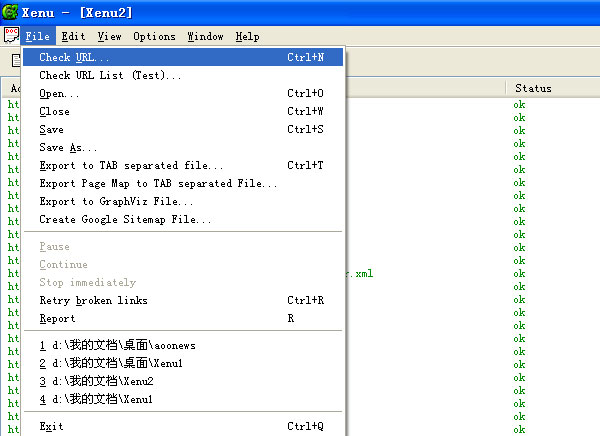Click the new document toolbar icon behind menu
The image size is (600, 436).
[16, 60]
